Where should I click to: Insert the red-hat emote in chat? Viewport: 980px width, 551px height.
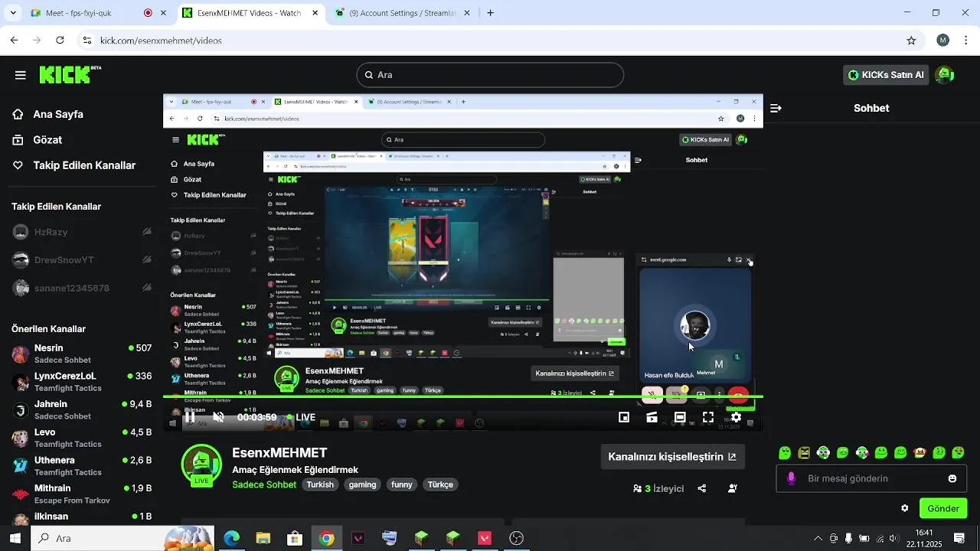click(x=920, y=453)
